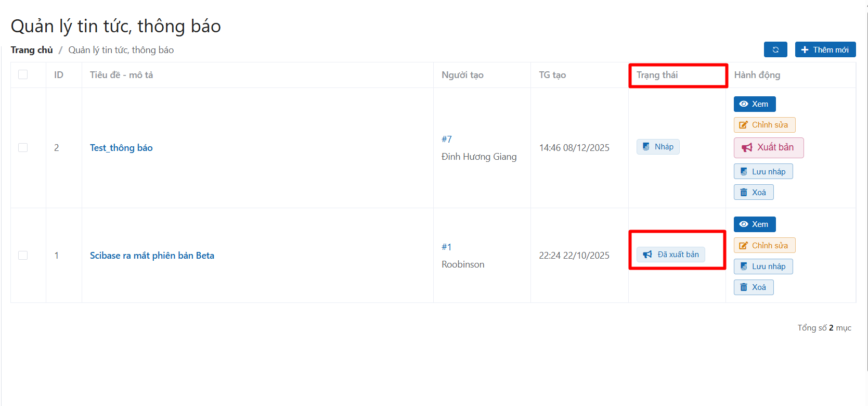The width and height of the screenshot is (868, 406).
Task: Click Lưu nháp for Scibase row
Action: (x=763, y=267)
